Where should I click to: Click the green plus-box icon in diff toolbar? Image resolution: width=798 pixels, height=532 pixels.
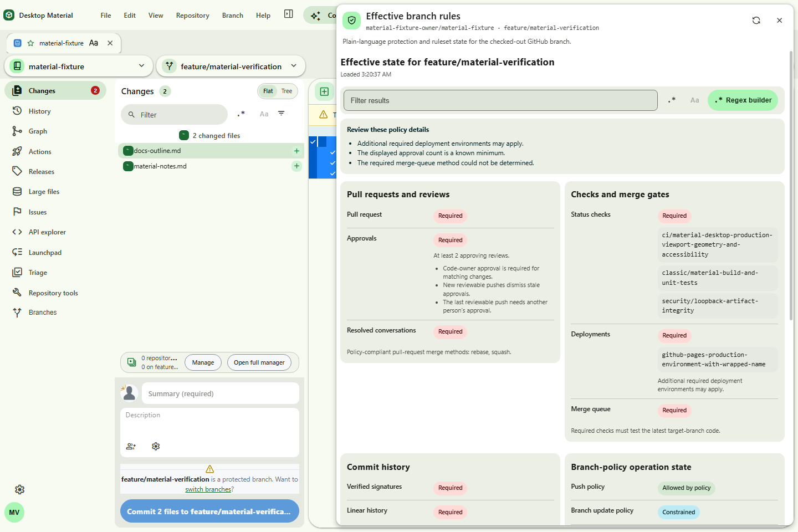324,91
